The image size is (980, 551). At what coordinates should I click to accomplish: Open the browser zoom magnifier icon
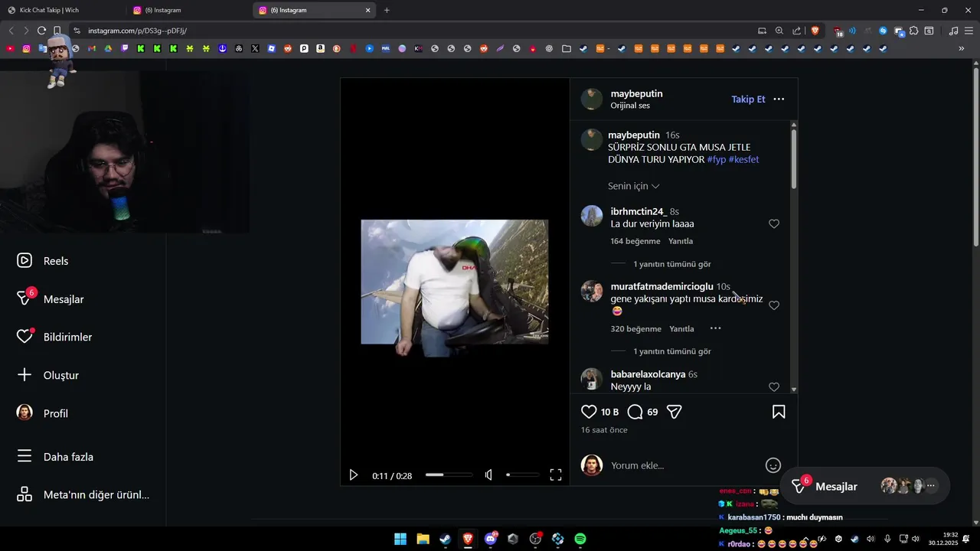click(x=779, y=31)
